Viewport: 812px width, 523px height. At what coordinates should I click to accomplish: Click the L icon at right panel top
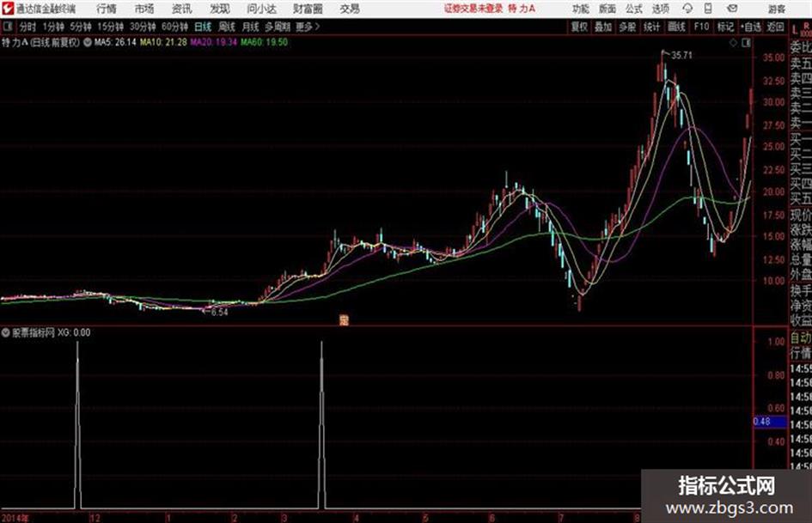796,31
